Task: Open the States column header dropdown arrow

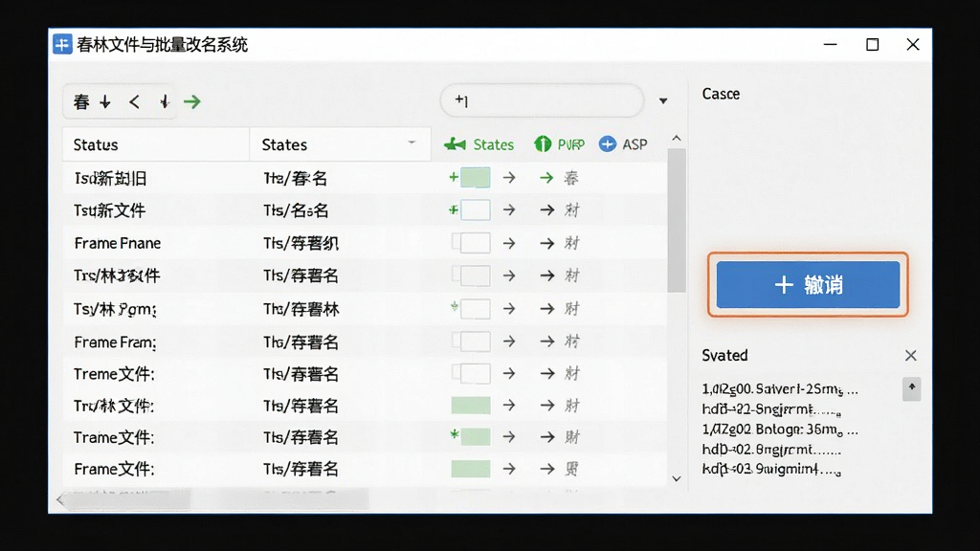Action: pyautogui.click(x=412, y=143)
